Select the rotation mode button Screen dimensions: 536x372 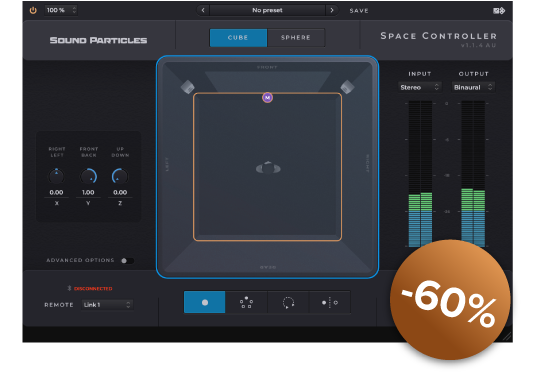288,302
